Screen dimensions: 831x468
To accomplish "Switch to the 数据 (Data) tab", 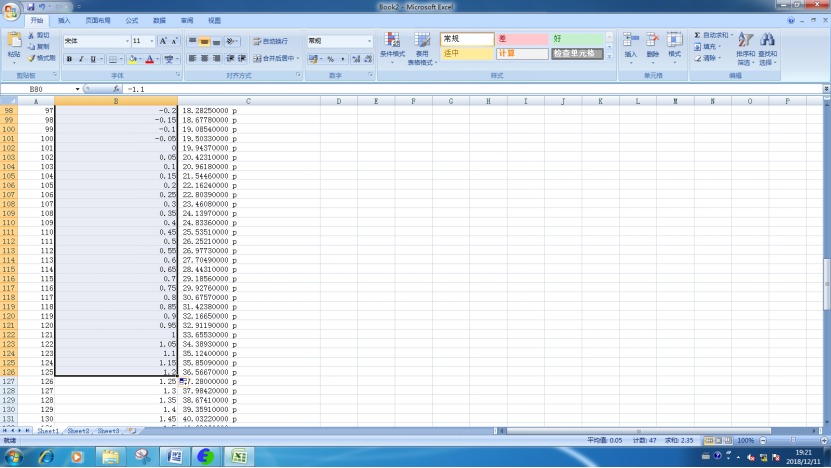I will [159, 21].
